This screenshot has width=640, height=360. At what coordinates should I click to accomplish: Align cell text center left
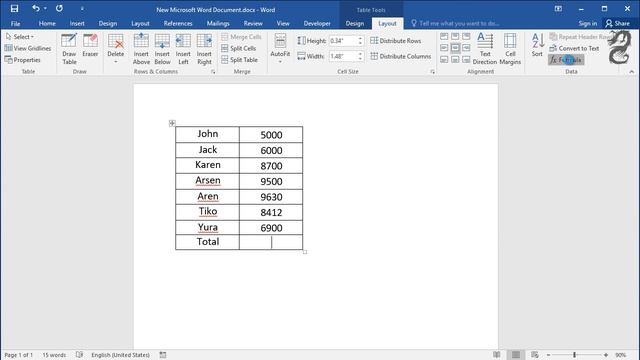[x=444, y=48]
